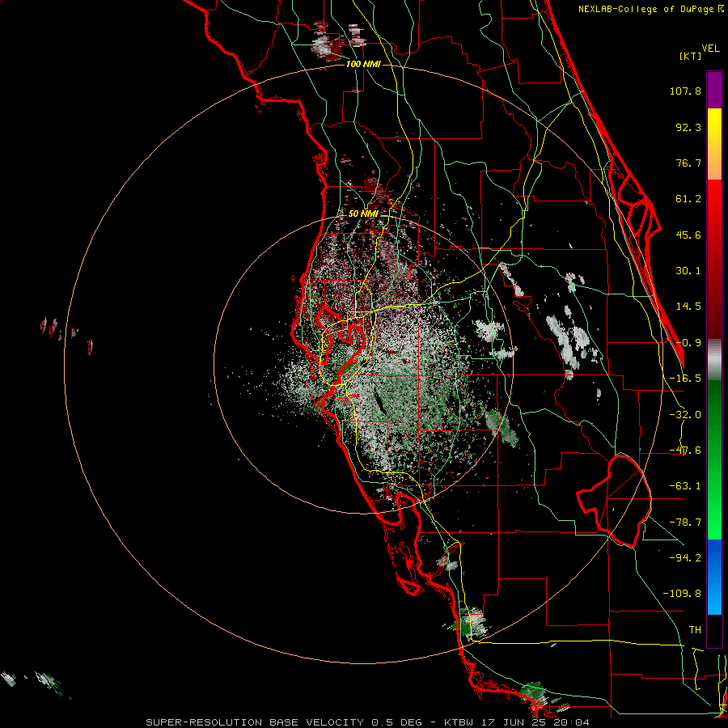Select the 14.5 legend value
The width and height of the screenshot is (728, 728).
point(688,307)
